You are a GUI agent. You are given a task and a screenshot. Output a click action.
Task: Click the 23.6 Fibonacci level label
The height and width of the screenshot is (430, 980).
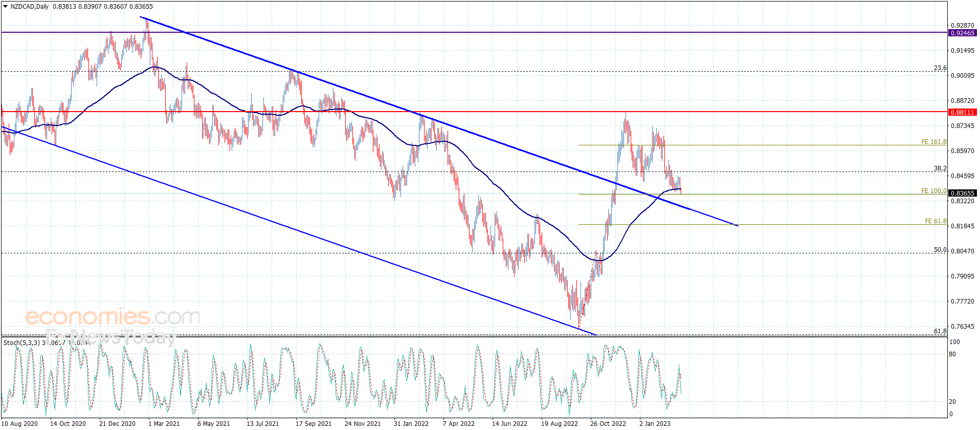click(x=940, y=68)
